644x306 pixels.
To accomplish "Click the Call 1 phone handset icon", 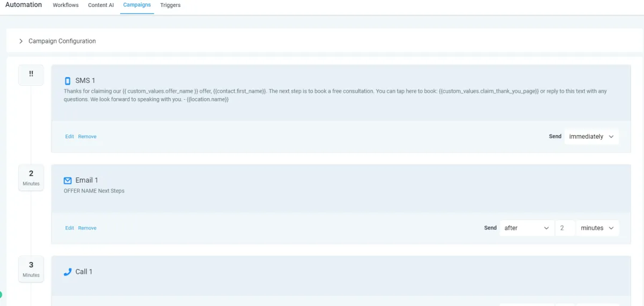I will tap(68, 272).
